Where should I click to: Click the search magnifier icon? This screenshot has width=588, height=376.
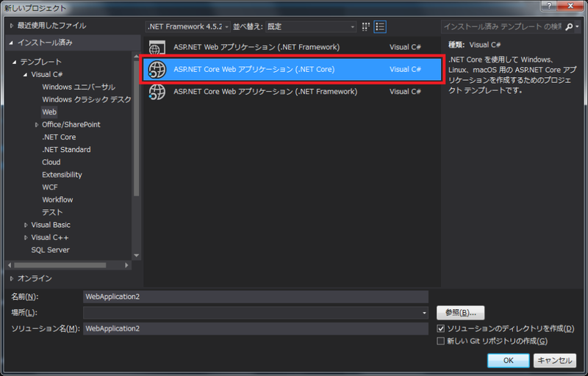[x=569, y=27]
